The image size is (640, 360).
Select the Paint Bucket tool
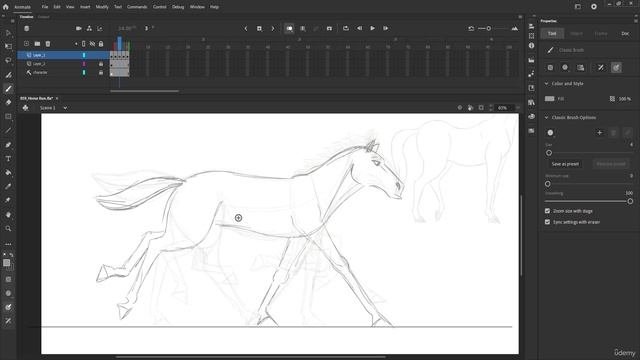[x=8, y=173]
